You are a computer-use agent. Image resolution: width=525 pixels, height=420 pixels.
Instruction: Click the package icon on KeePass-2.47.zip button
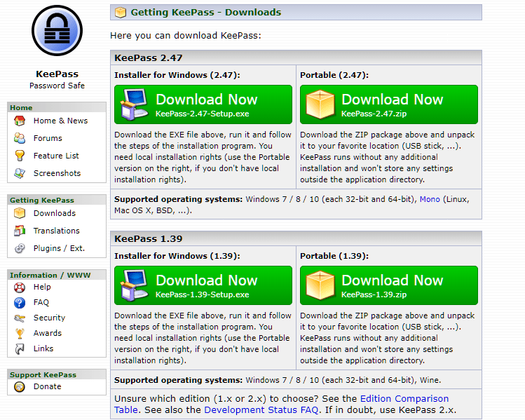320,104
